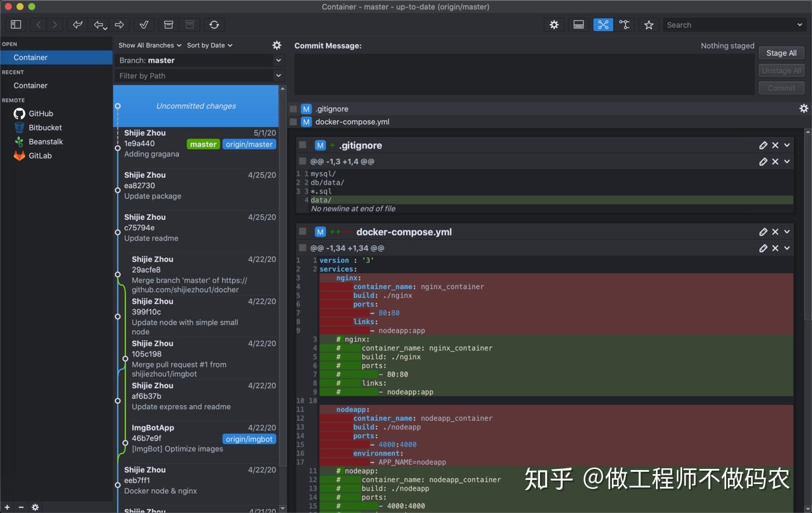
Task: Check the checkbox next to docker-compose.yml file
Action: point(293,122)
